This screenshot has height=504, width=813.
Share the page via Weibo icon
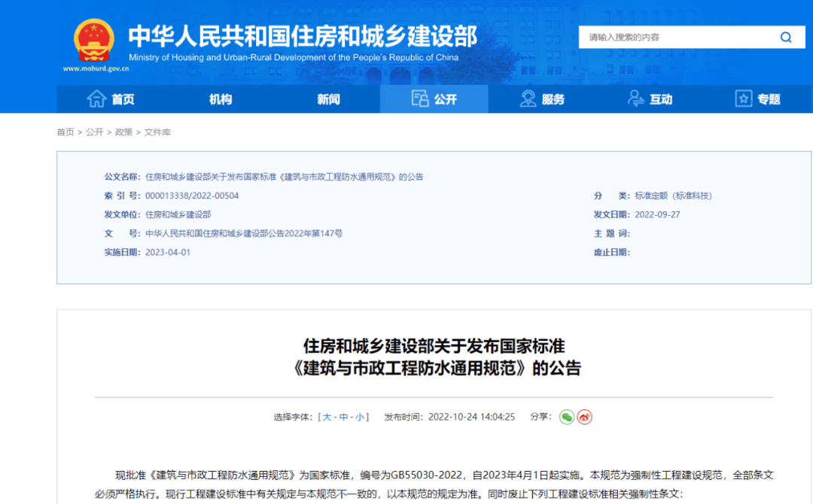tap(584, 417)
